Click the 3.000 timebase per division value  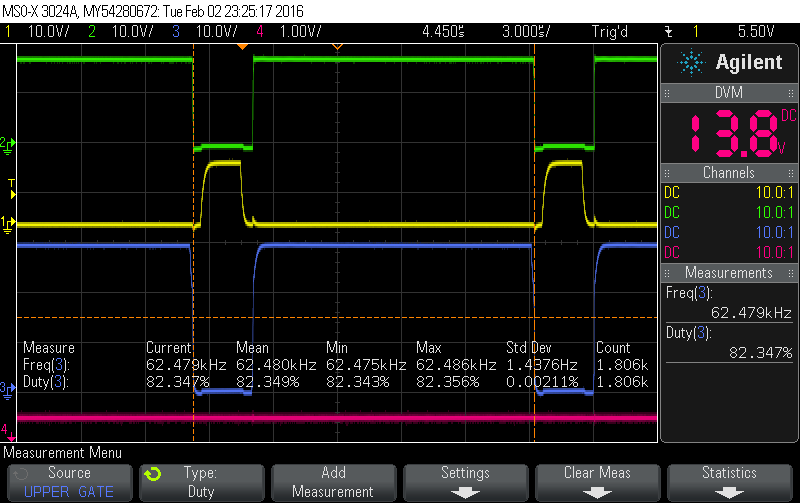(526, 32)
